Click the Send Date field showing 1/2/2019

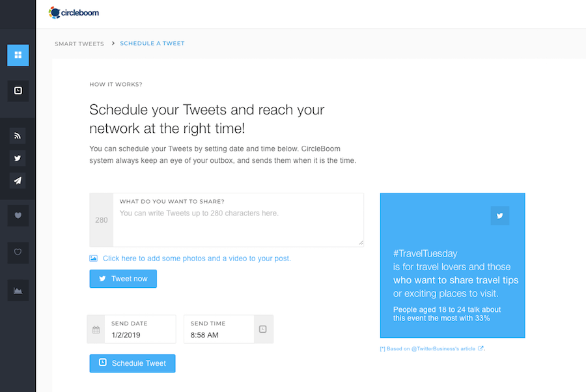[x=140, y=329]
